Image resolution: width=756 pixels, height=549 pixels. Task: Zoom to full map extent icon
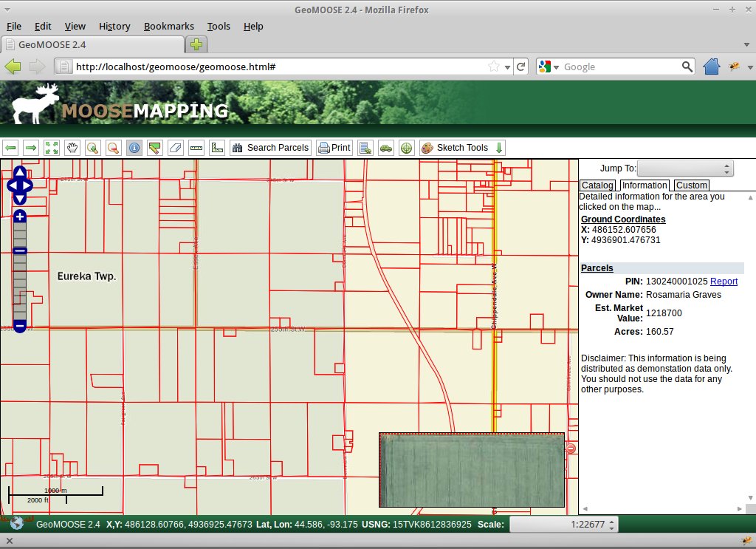pyautogui.click(x=52, y=148)
